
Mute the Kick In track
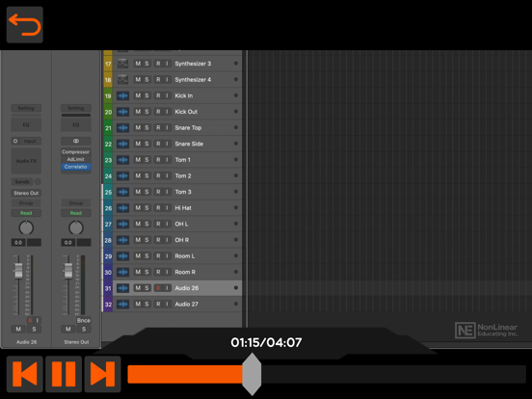(138, 95)
